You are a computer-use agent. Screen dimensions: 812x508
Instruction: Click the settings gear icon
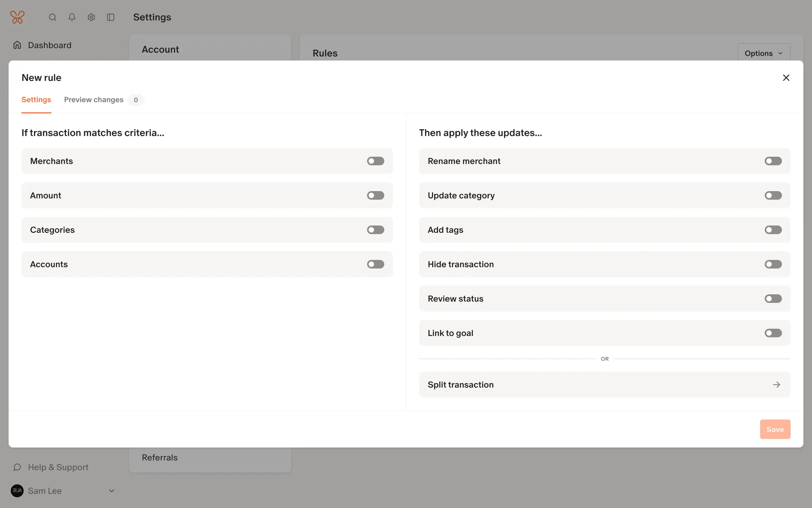[91, 17]
